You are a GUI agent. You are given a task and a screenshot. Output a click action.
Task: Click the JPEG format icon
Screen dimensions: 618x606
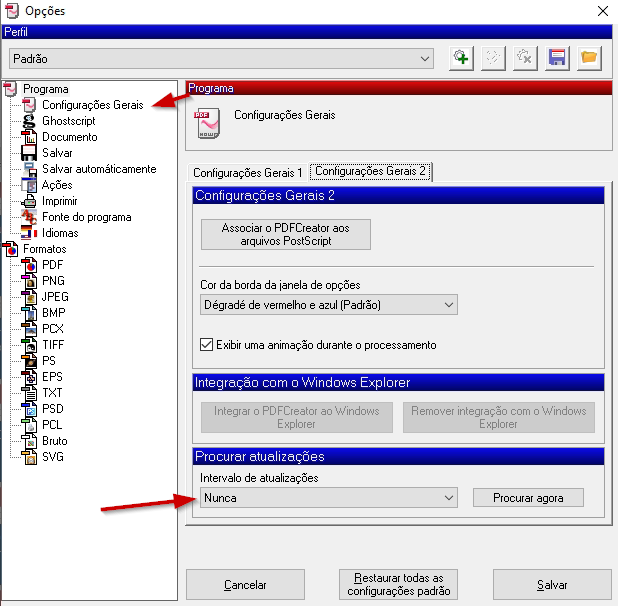pyautogui.click(x=29, y=297)
